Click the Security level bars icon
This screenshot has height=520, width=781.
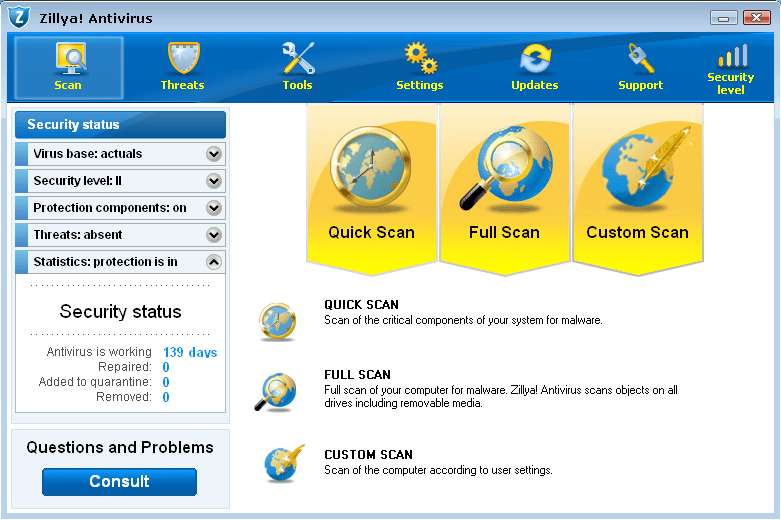tap(731, 56)
